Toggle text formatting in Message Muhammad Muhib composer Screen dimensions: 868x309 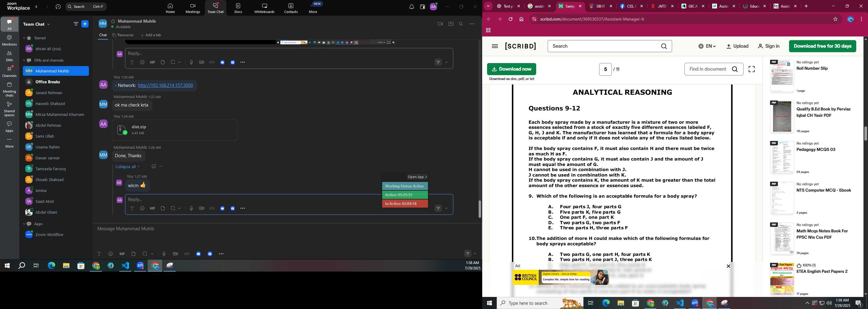[99, 254]
